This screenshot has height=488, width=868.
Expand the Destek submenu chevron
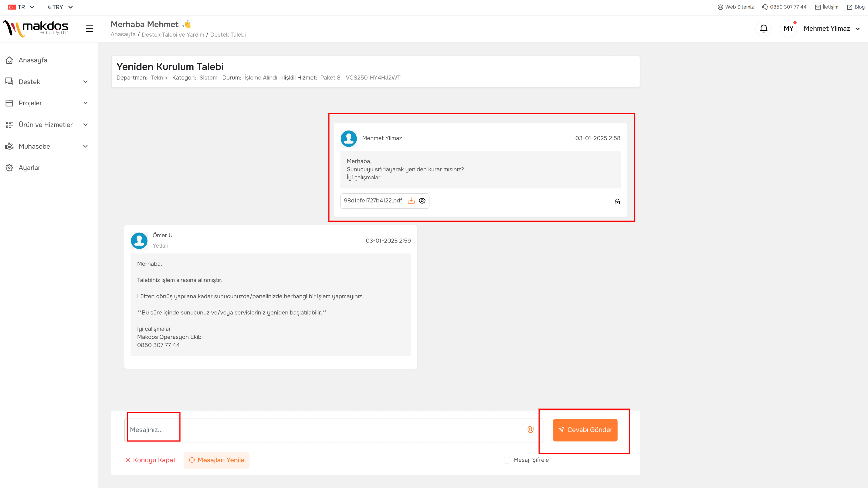click(x=86, y=82)
